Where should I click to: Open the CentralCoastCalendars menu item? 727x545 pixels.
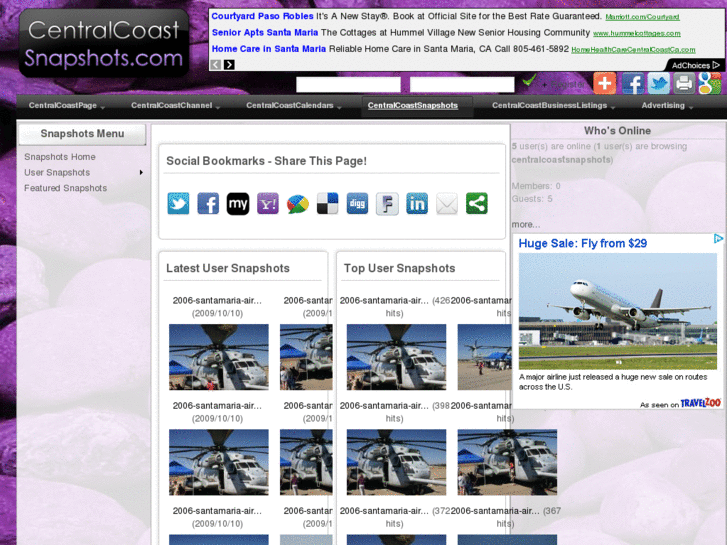click(290, 105)
